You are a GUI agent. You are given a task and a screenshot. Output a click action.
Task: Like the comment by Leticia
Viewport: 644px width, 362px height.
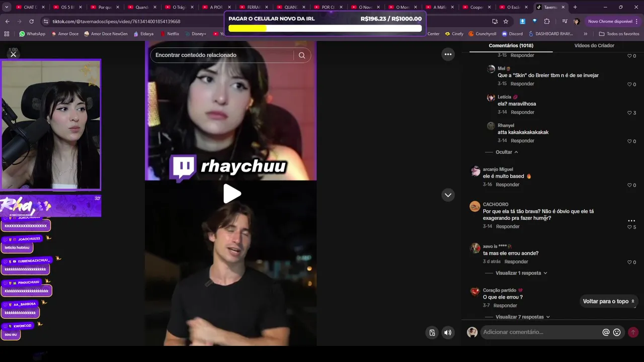pos(629,113)
